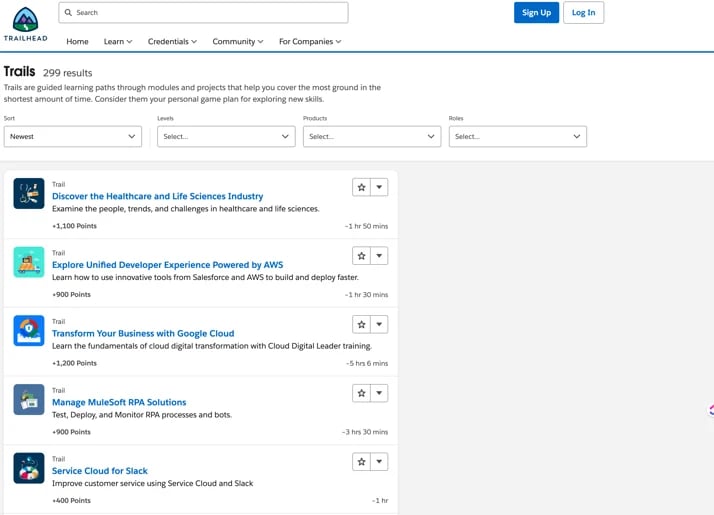Click the Service Cloud for Slack icon

click(x=29, y=467)
